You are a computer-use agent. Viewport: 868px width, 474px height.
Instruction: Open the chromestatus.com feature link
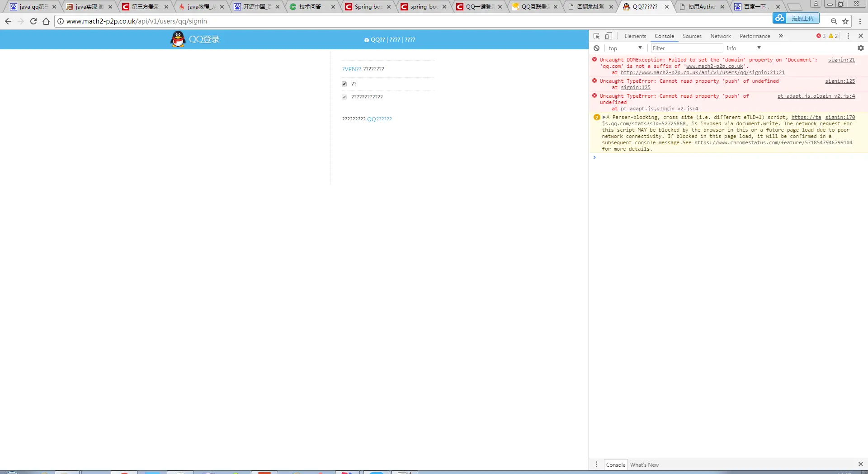pos(773,142)
